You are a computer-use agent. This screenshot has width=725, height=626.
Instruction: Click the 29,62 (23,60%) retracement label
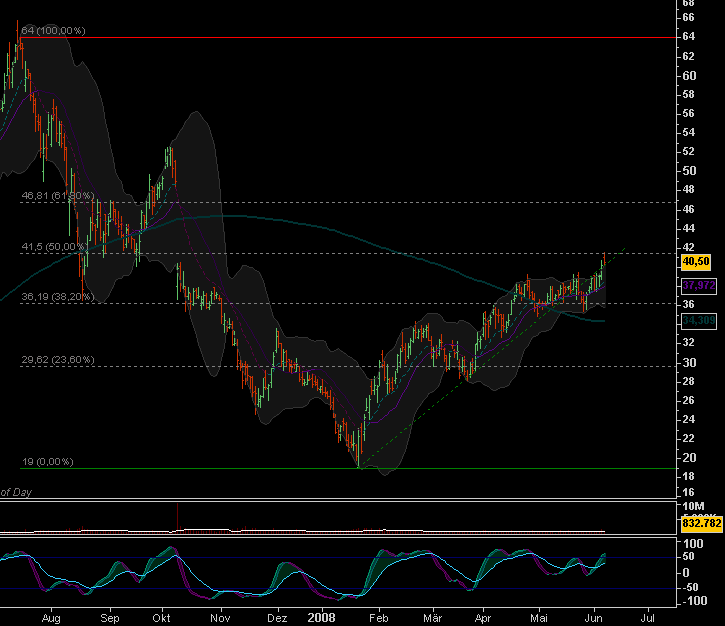click(x=57, y=360)
